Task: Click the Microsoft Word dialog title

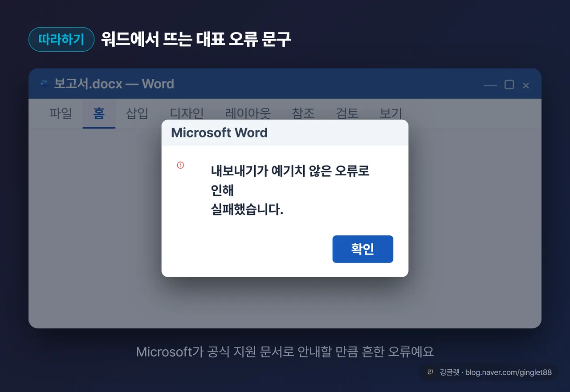Action: (219, 133)
